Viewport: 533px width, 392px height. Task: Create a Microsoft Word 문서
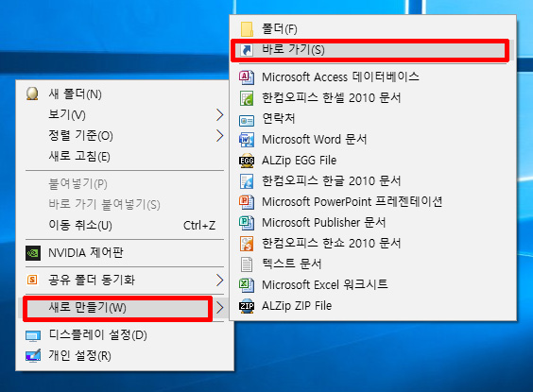[373, 140]
